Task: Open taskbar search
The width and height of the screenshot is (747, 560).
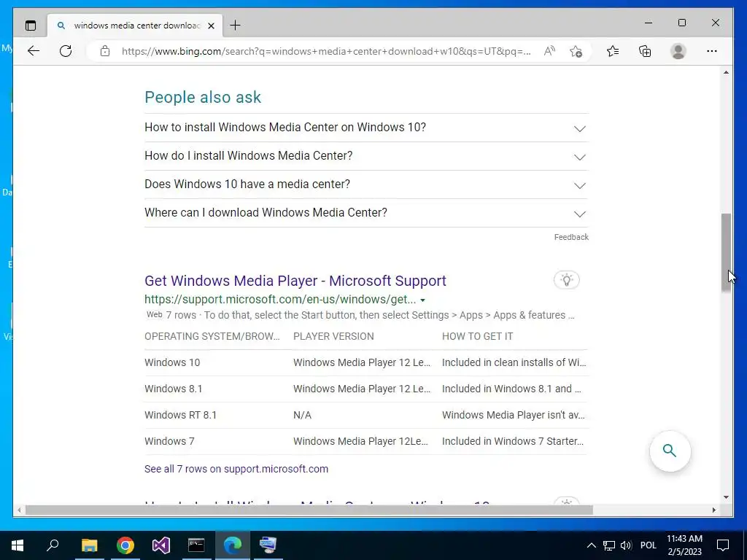Action: [x=53, y=545]
